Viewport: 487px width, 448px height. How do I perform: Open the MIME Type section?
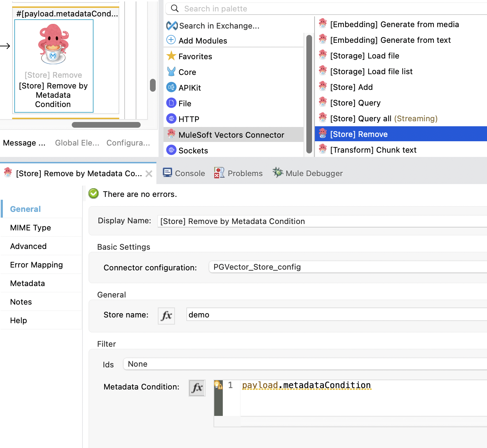(41, 228)
